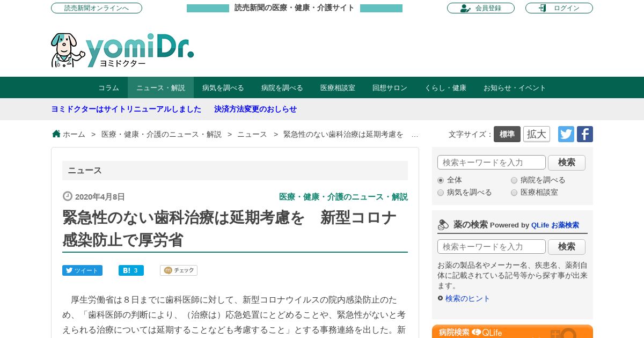
Task: Click the mixi チェック button
Action: point(179,270)
